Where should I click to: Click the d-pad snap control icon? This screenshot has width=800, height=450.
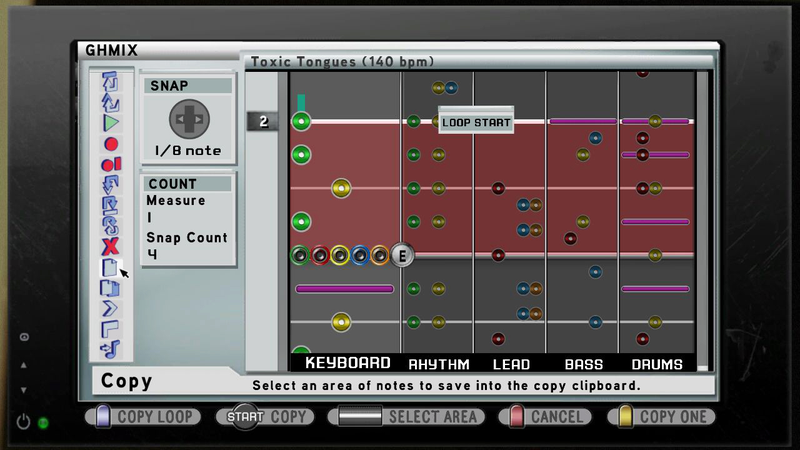click(189, 119)
